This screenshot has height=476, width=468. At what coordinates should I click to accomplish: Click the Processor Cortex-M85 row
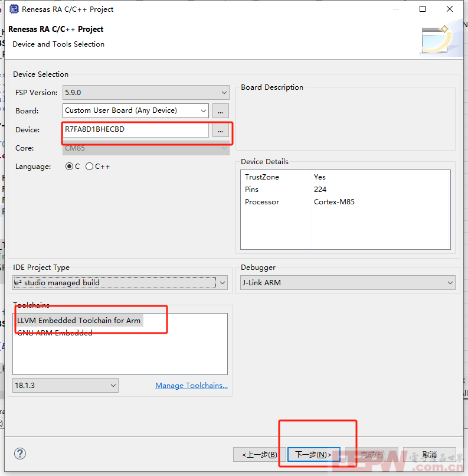pos(345,202)
